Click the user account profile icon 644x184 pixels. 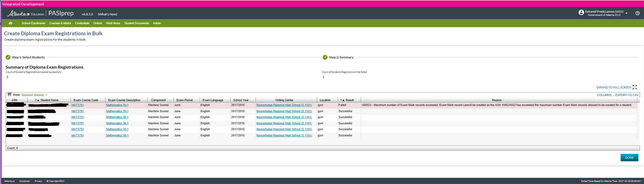(x=581, y=12)
